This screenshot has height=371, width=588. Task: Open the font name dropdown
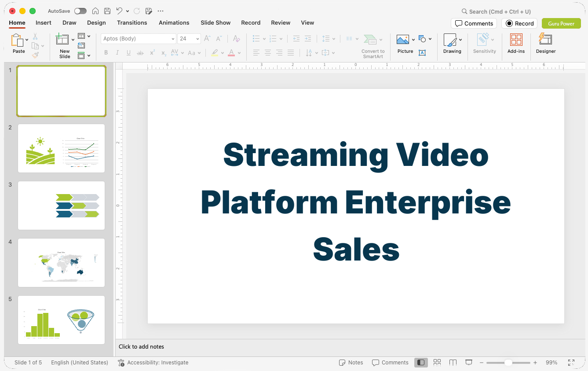click(173, 39)
